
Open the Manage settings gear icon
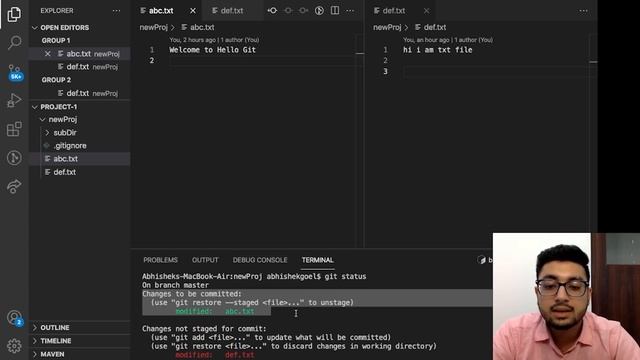pos(14,346)
